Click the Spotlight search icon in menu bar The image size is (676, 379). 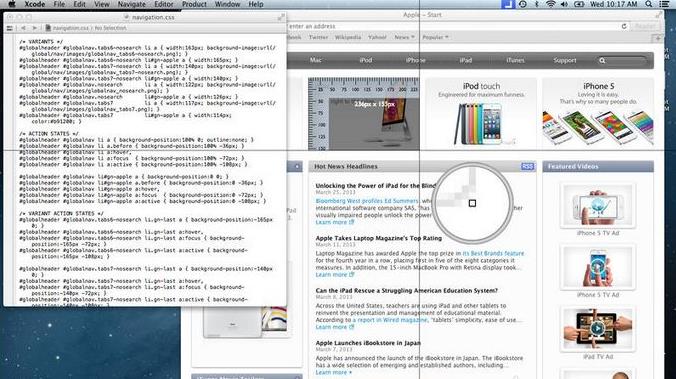(x=649, y=4)
